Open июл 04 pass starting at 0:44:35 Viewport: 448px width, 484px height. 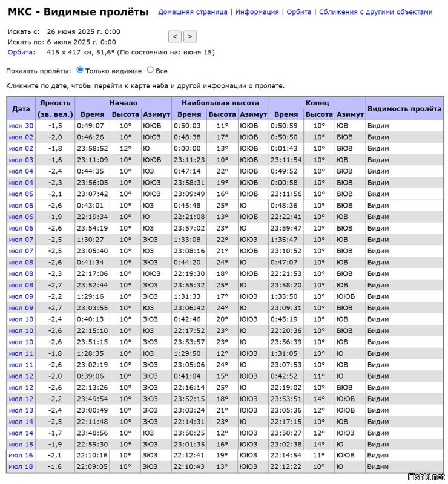(21, 171)
